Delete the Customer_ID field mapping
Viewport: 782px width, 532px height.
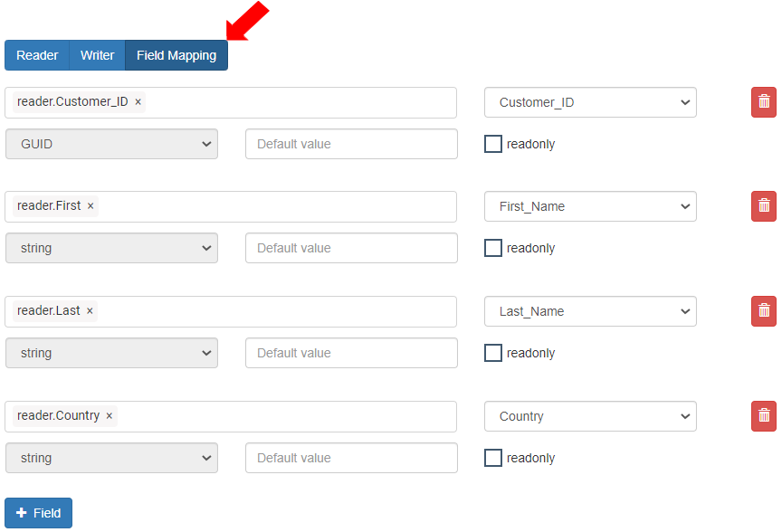[x=763, y=102]
